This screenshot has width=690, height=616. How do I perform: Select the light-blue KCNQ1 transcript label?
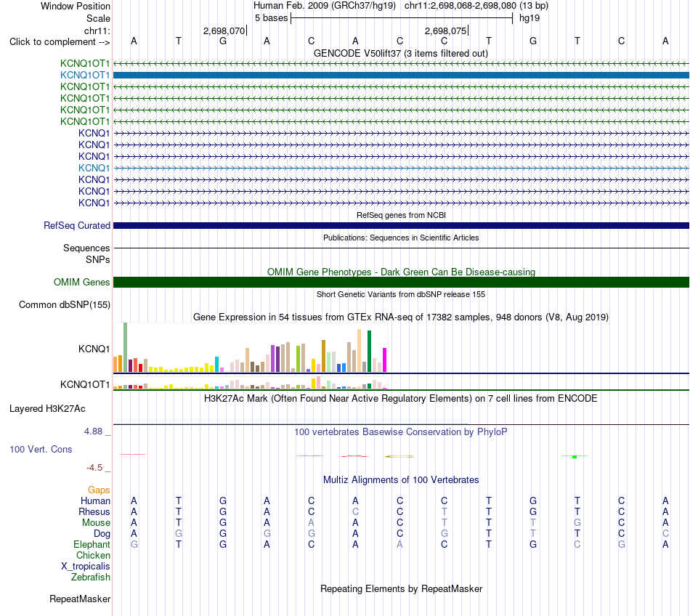(x=94, y=168)
